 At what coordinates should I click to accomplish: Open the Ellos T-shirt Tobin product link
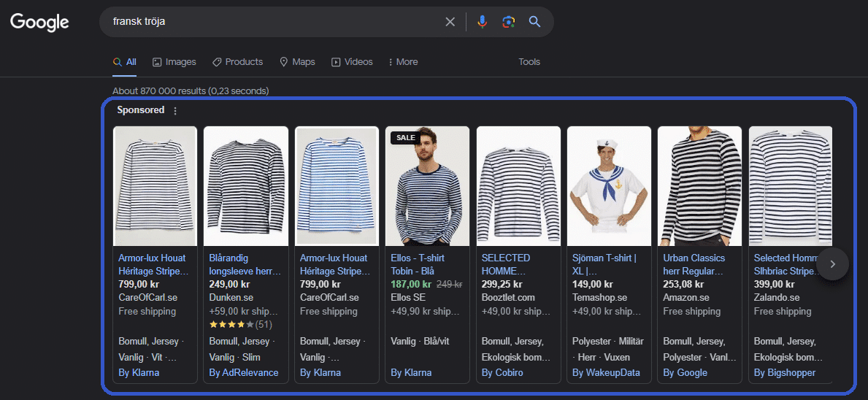click(x=418, y=264)
